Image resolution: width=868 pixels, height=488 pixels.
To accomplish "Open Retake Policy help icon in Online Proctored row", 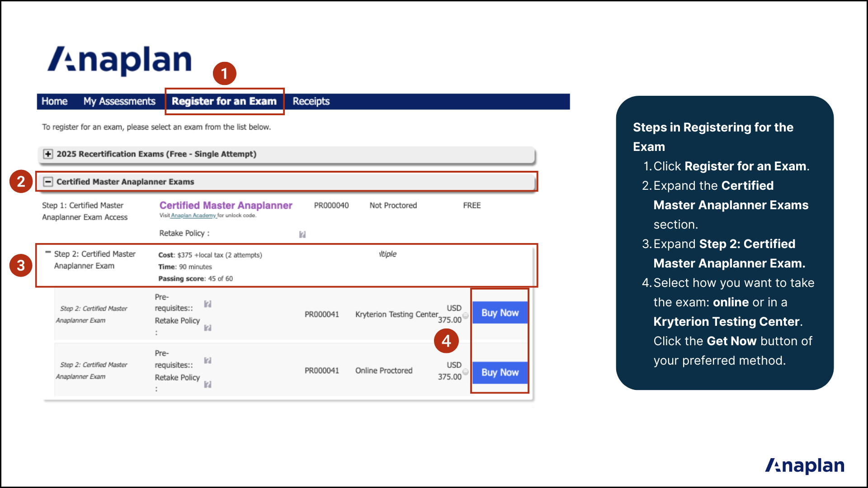I will click(x=208, y=384).
